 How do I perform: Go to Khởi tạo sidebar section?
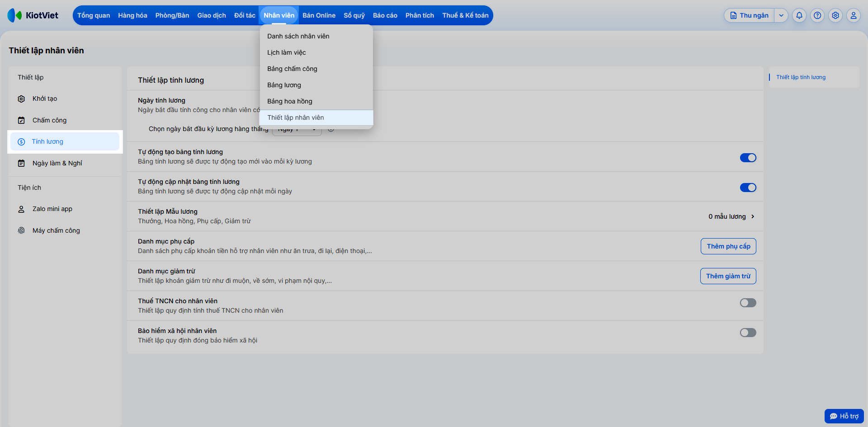(x=65, y=99)
